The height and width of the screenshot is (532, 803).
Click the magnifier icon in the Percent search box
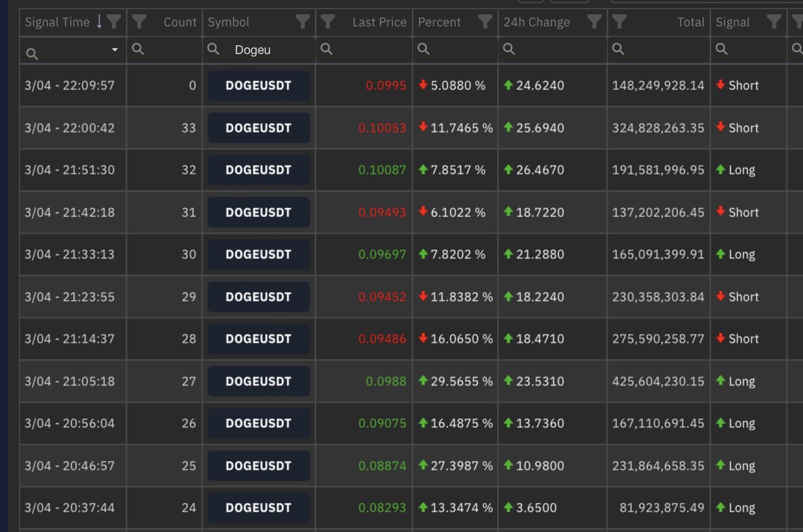tap(423, 49)
